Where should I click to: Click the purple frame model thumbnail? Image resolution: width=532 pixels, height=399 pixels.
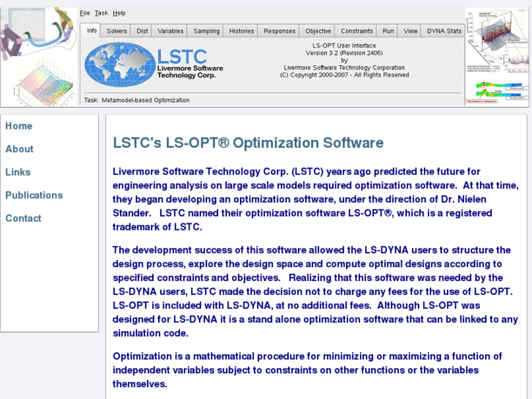(11, 43)
